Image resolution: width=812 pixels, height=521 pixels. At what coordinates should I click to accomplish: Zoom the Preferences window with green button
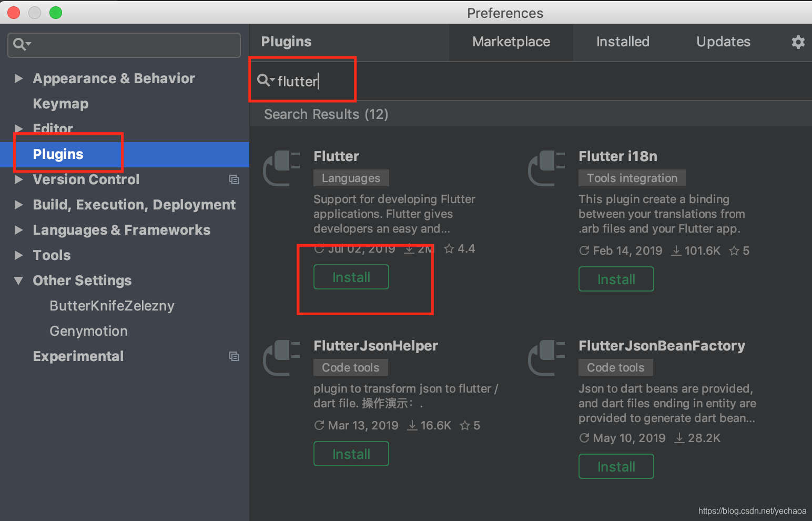tap(56, 13)
